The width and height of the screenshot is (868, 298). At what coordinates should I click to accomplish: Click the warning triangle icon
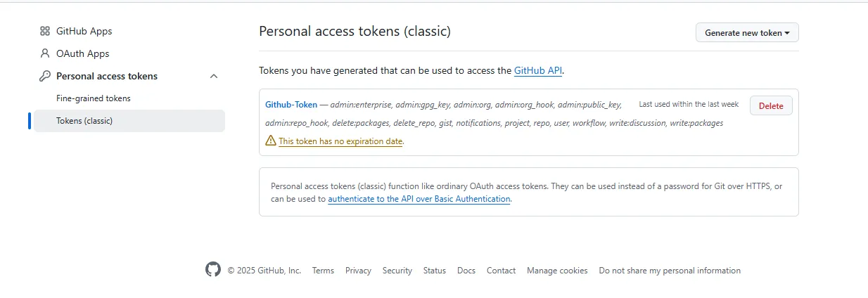271,141
